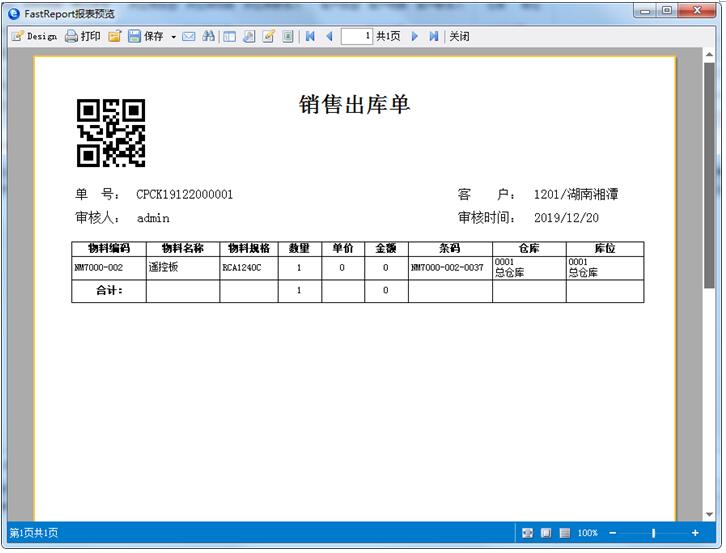Click customer value 1201/湖南湘潭
The image size is (726, 553).
(576, 194)
